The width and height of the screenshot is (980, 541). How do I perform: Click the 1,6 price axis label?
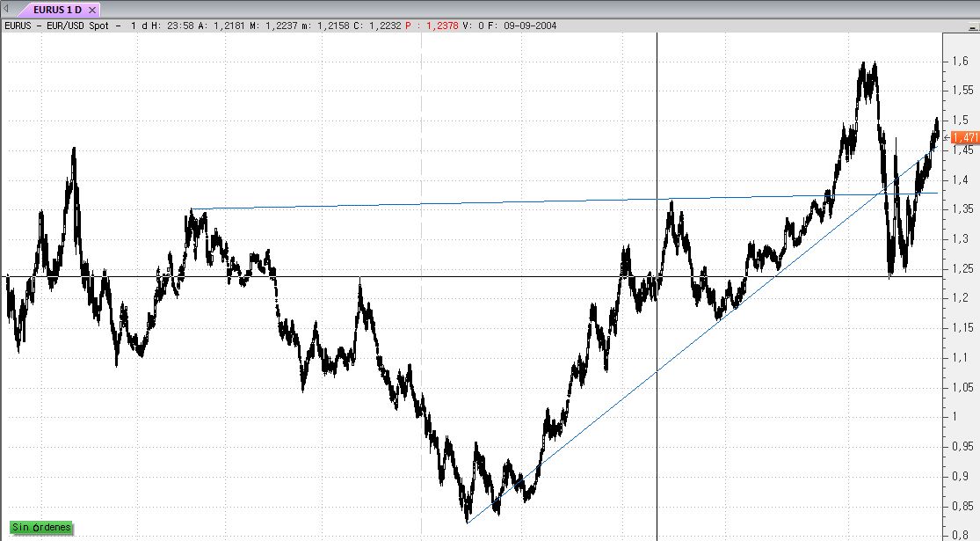pyautogui.click(x=960, y=61)
